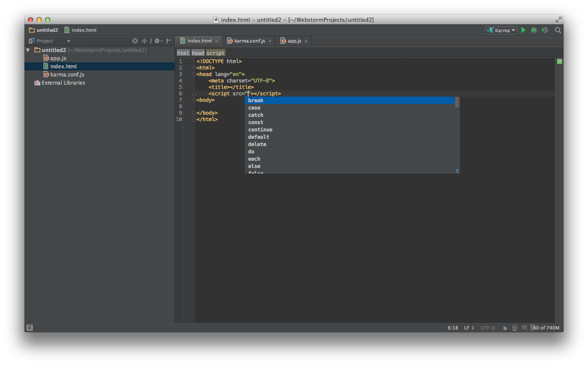This screenshot has height=366, width=588.
Task: Click green inspection status square in gutter
Action: (559, 61)
